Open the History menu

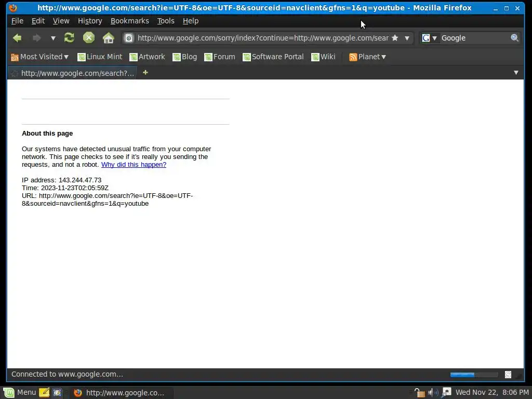90,21
